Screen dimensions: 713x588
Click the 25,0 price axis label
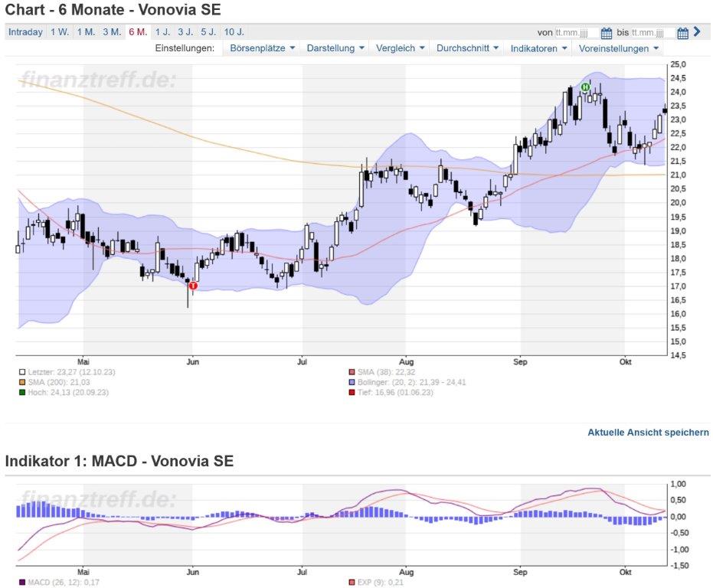click(x=678, y=64)
